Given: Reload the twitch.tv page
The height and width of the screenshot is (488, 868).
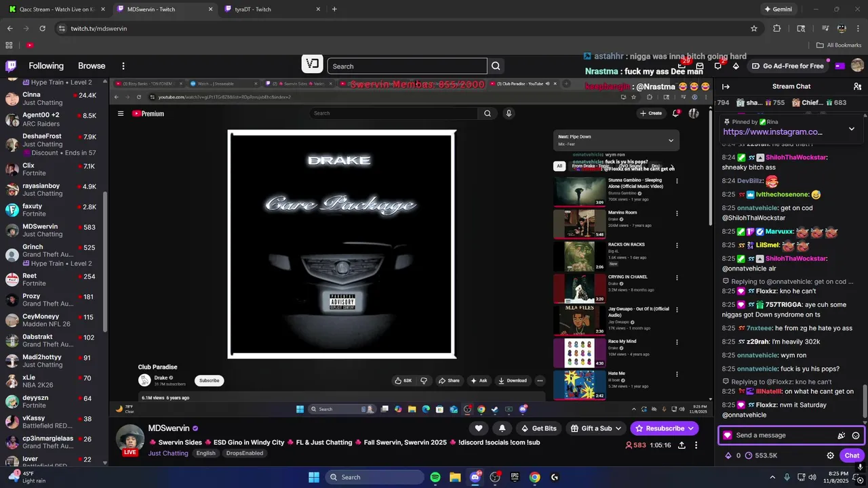Looking at the screenshot, I should pos(42,28).
